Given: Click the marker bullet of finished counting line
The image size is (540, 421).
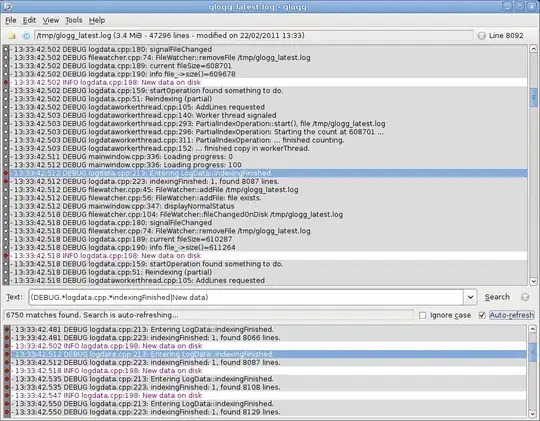Looking at the screenshot, I should pyautogui.click(x=6, y=140).
